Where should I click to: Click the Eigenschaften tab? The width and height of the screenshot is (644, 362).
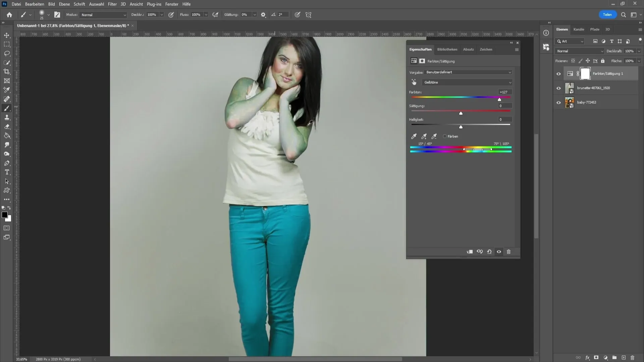(420, 49)
